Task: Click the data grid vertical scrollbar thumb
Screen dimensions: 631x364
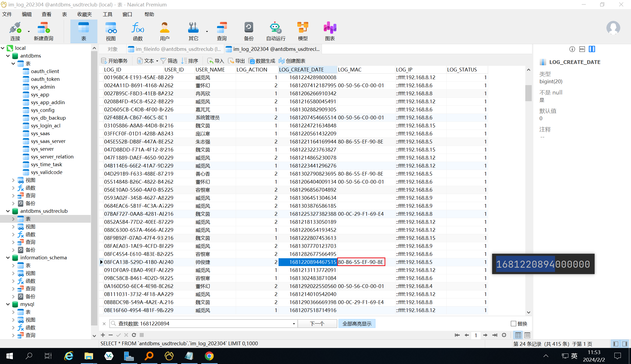Action: 528,93
